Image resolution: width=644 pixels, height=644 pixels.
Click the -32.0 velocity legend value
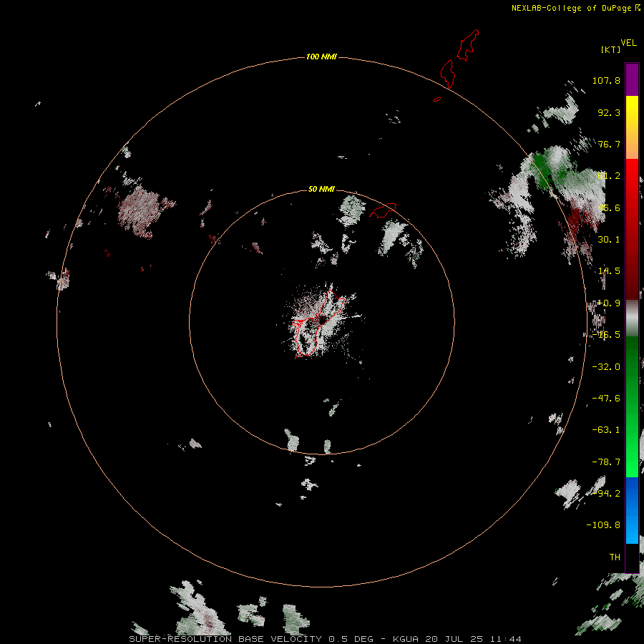click(606, 367)
